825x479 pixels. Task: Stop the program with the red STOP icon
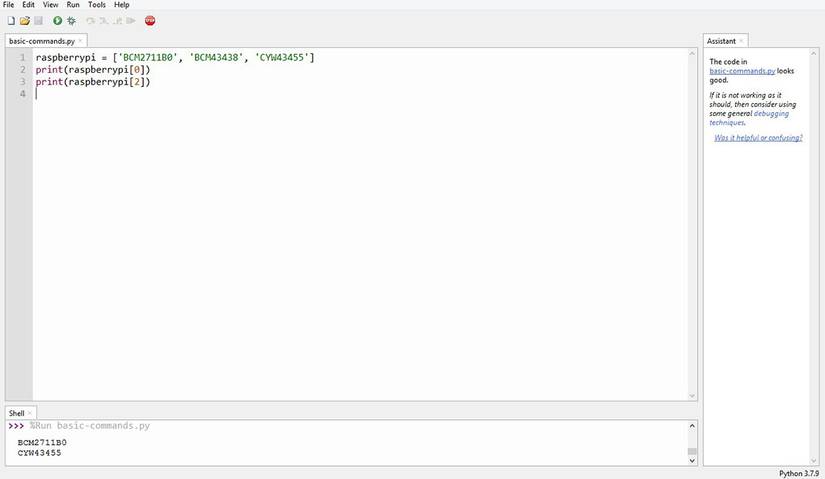tap(150, 21)
